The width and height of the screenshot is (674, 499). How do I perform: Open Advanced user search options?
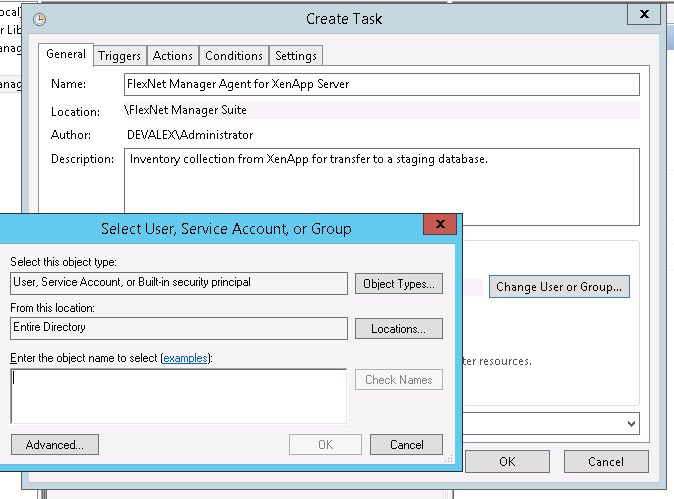point(54,445)
